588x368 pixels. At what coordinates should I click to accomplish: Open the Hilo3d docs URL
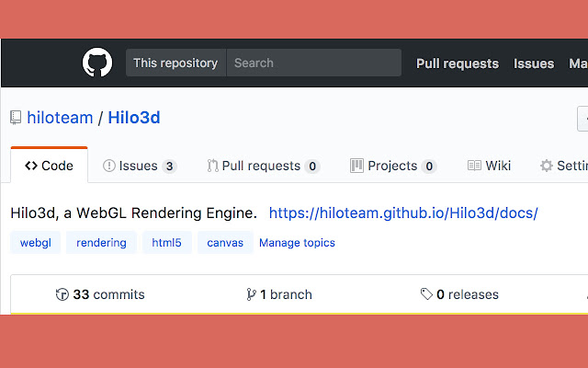pos(402,213)
